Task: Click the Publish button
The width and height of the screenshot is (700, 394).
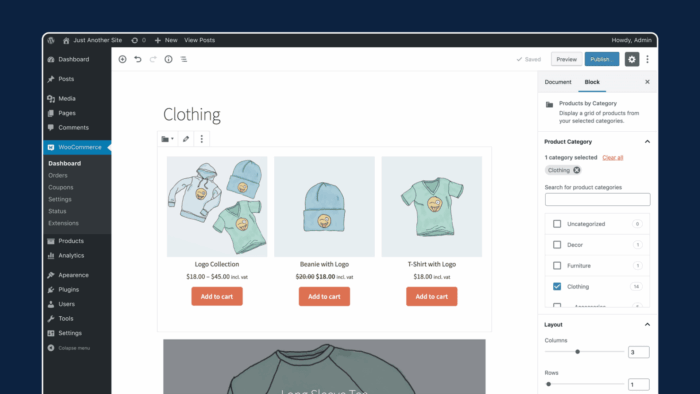Action: point(602,59)
